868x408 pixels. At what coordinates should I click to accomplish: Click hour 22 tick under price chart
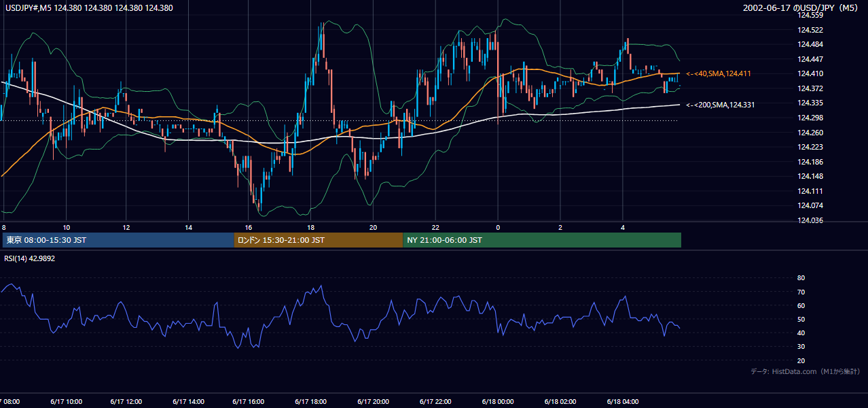click(435, 227)
